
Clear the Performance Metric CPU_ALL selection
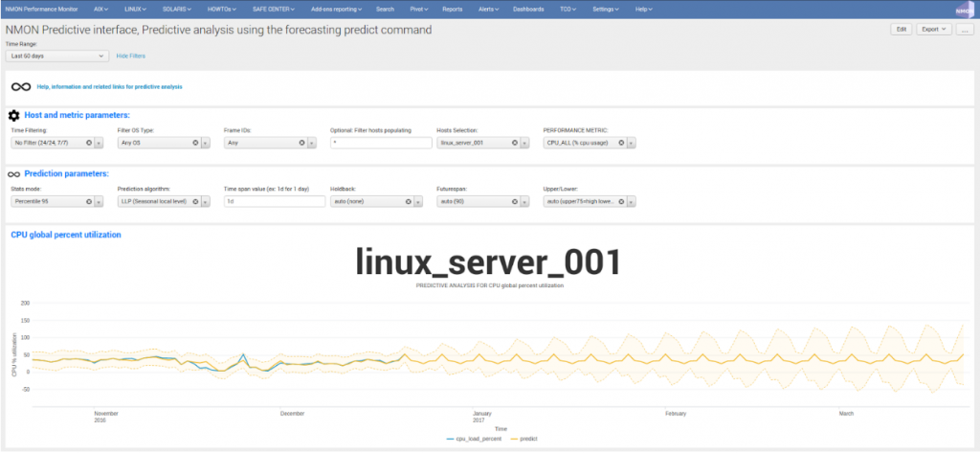(x=620, y=143)
